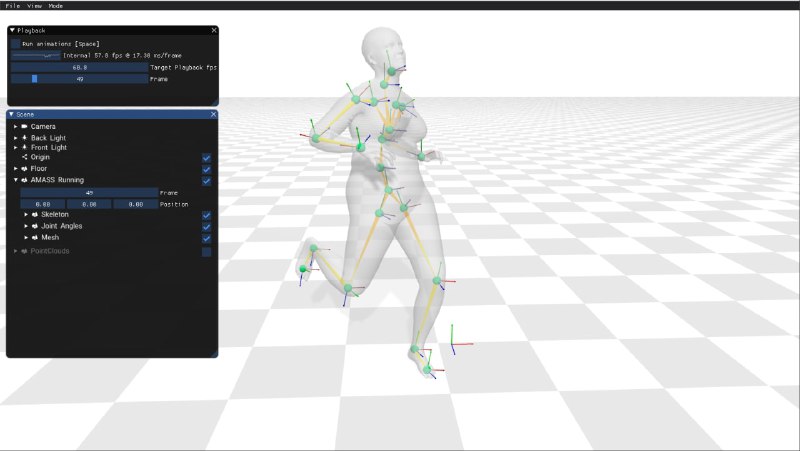
Task: Click the second Position value field
Action: tap(89, 204)
